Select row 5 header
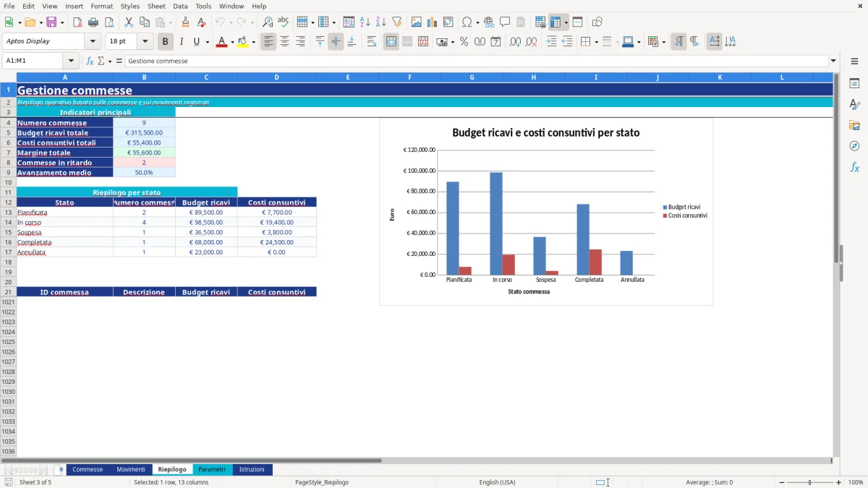868x488 pixels. 8,133
